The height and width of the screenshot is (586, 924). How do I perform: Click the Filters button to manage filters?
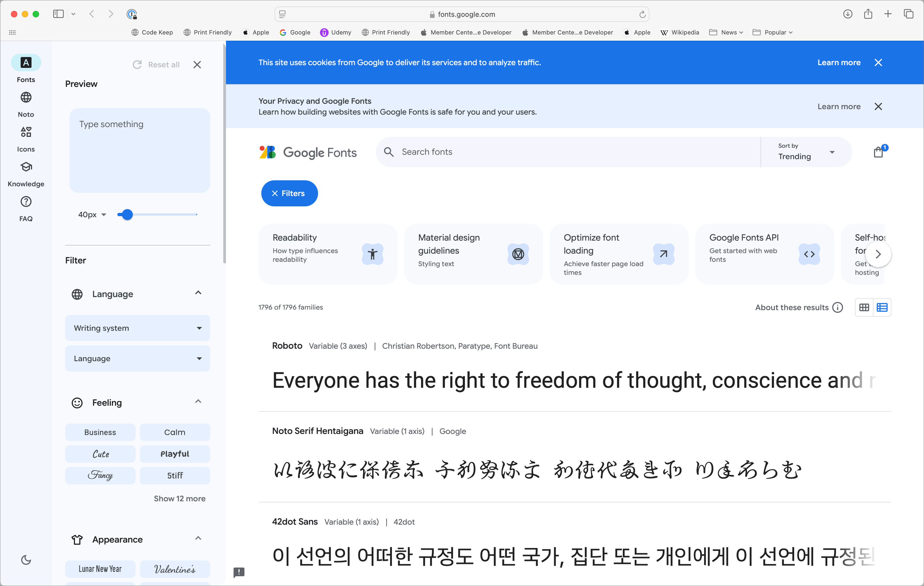(x=289, y=193)
